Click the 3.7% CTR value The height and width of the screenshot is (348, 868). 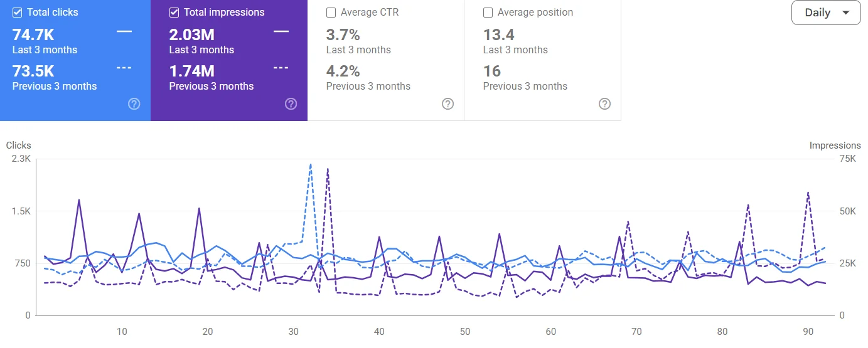pyautogui.click(x=343, y=34)
